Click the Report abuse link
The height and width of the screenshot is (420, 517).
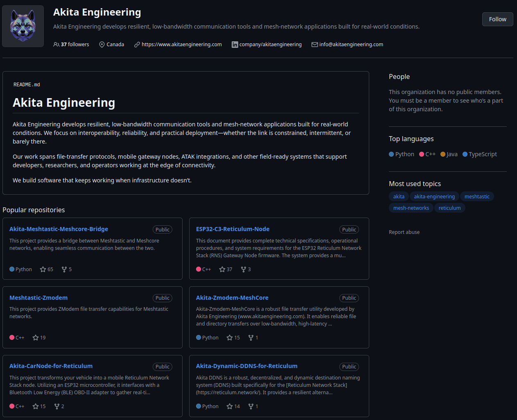point(404,232)
